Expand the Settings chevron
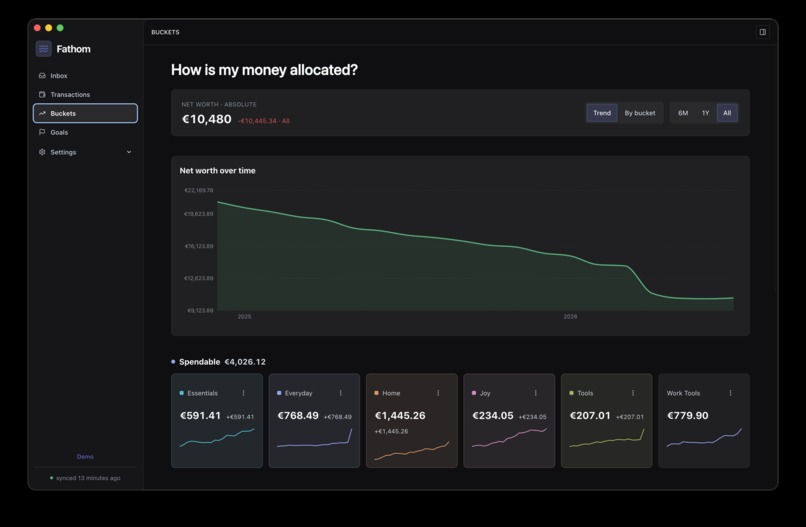 129,152
